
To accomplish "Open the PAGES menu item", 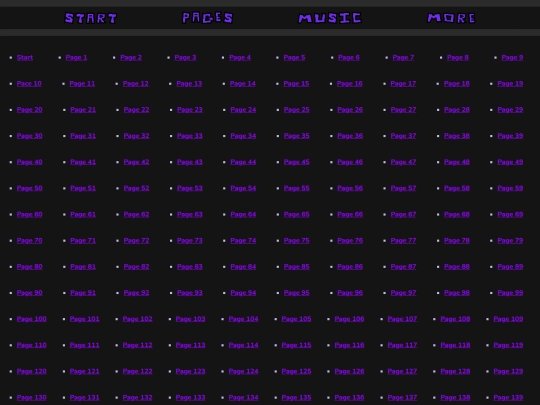I will [208, 18].
